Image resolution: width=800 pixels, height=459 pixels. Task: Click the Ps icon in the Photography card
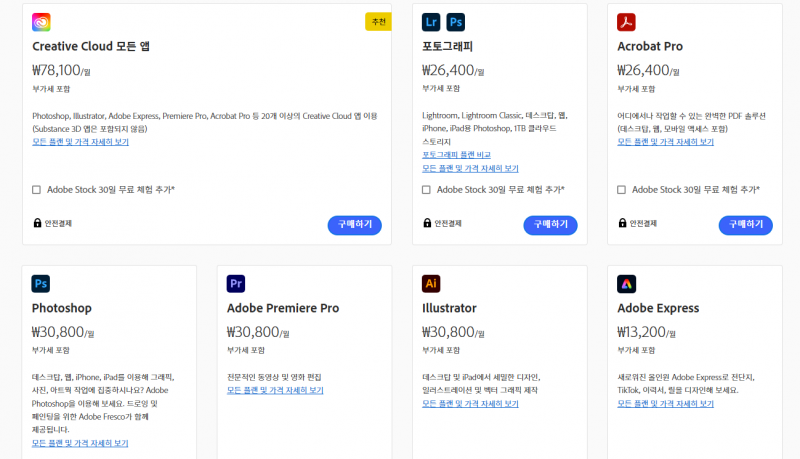(456, 22)
